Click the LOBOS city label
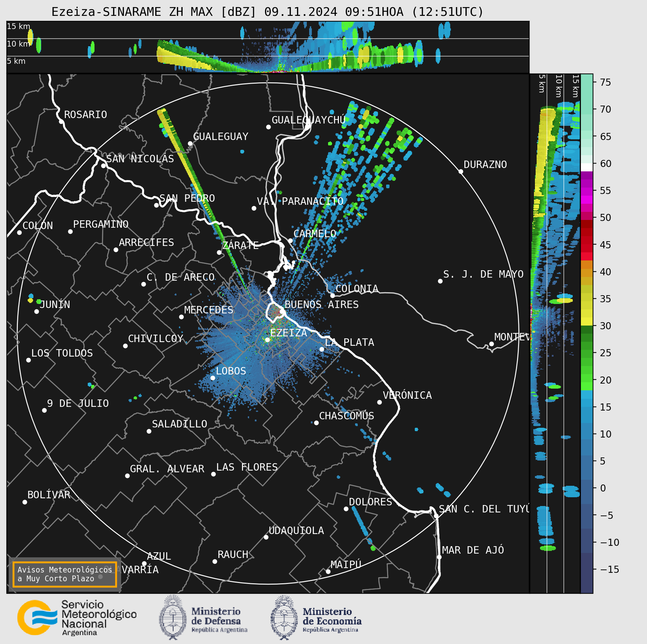647x644 pixels. (x=231, y=371)
